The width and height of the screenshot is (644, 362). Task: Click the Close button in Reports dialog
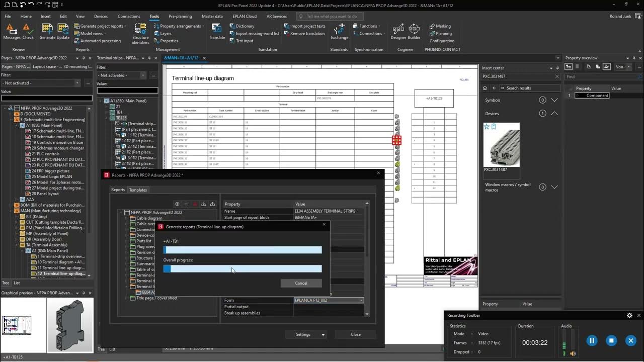coord(356,334)
